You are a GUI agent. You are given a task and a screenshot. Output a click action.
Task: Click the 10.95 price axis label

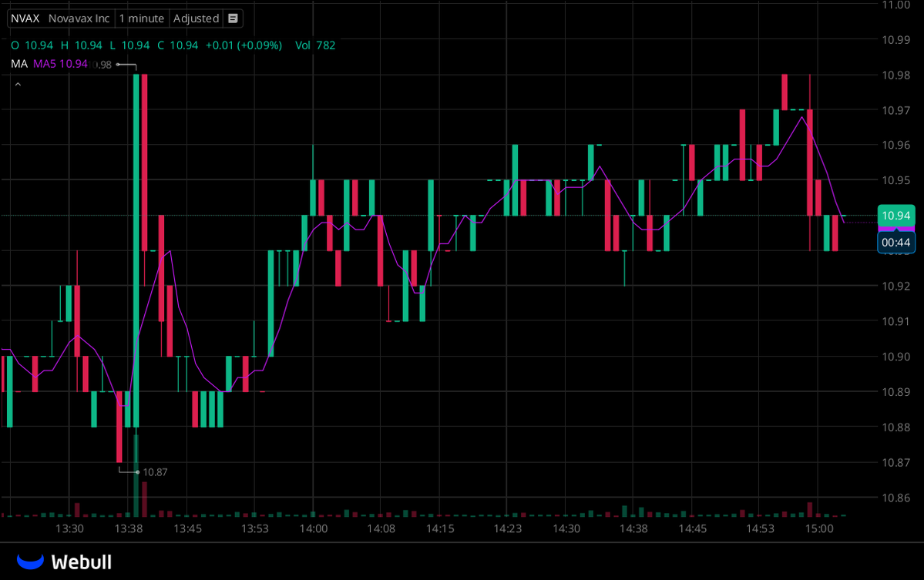tap(895, 181)
